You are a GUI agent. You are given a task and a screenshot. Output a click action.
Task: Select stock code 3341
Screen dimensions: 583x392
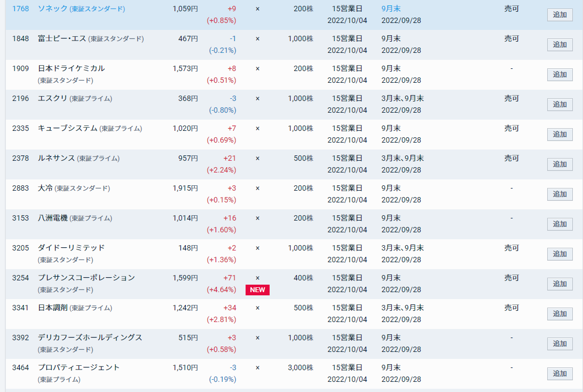(20, 308)
